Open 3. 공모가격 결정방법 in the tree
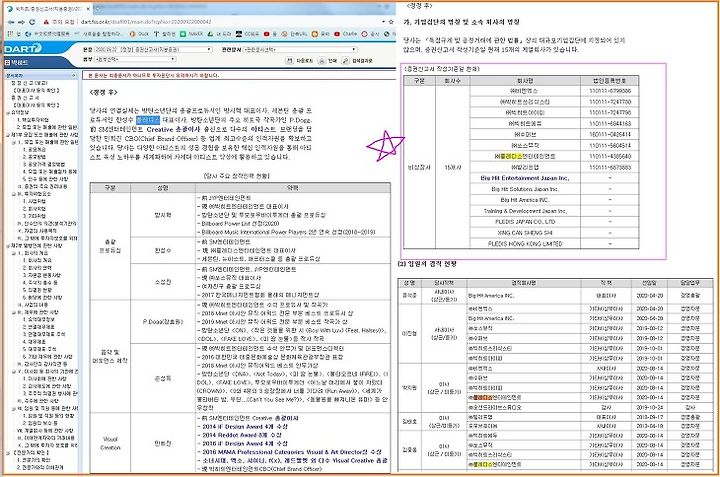The height and width of the screenshot is (477, 720). click(44, 164)
